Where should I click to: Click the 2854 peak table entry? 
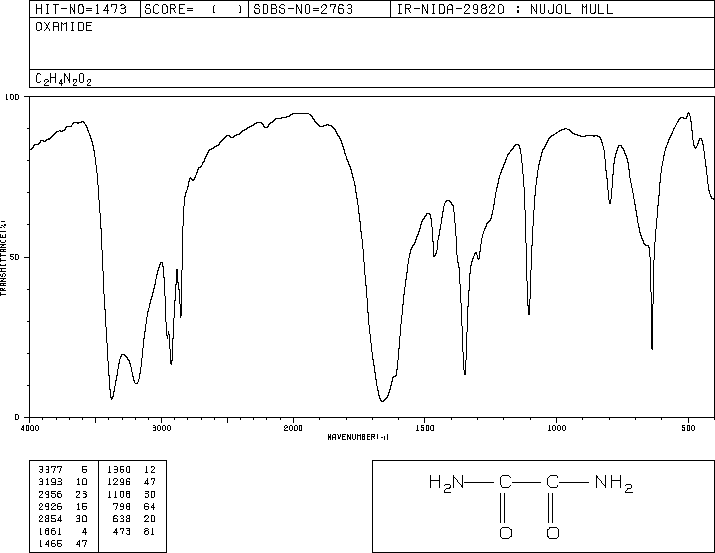point(63,519)
